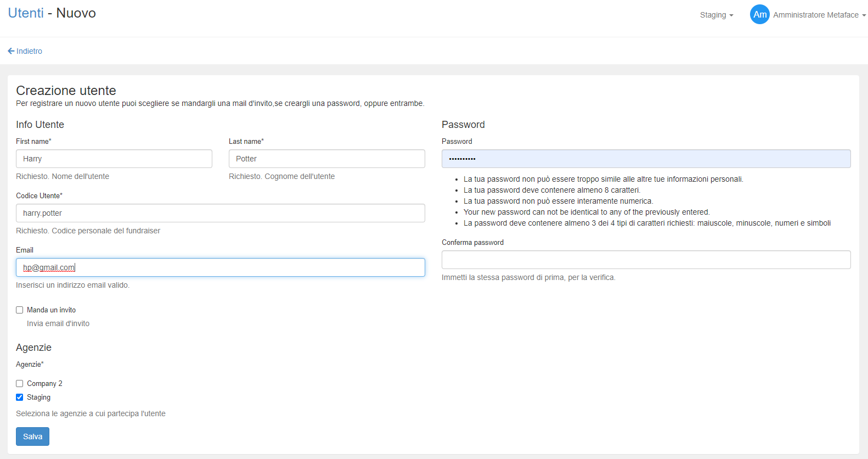This screenshot has height=459, width=868.
Task: Check the Company 2 agency checkbox
Action: click(x=20, y=384)
